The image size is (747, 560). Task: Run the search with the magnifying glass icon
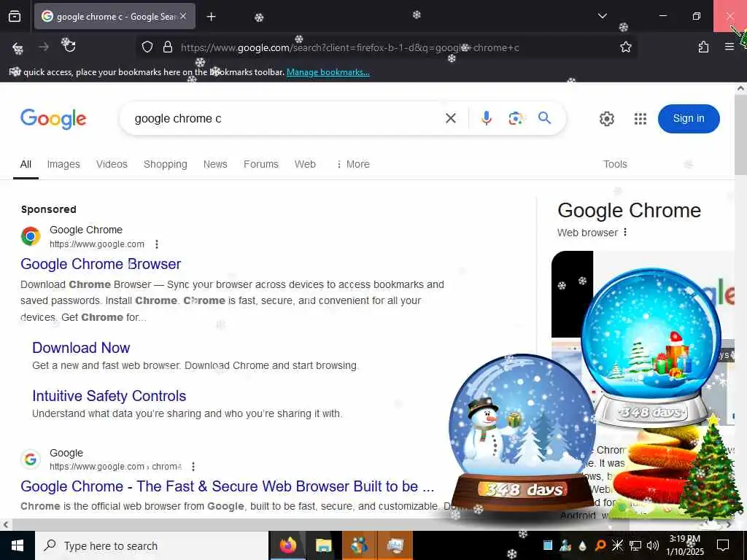click(544, 117)
